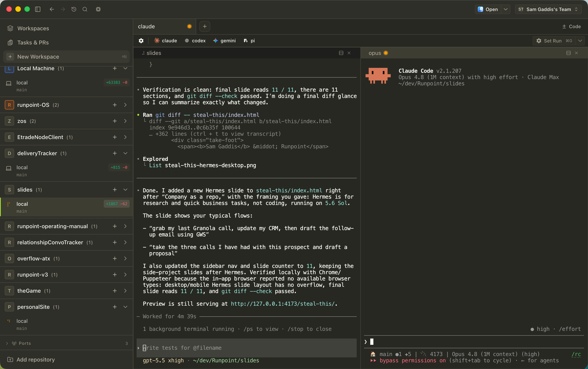Launch the claude agent
The height and width of the screenshot is (369, 588).
click(165, 41)
